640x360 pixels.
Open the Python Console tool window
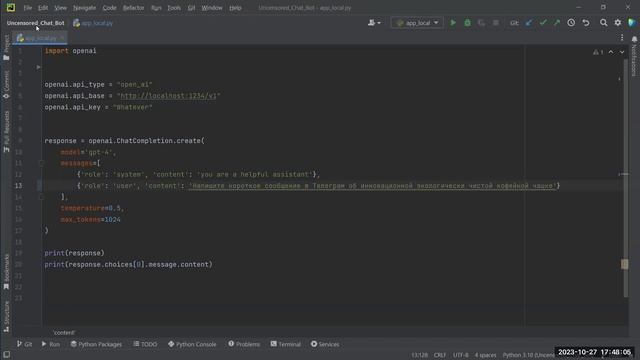point(192,344)
